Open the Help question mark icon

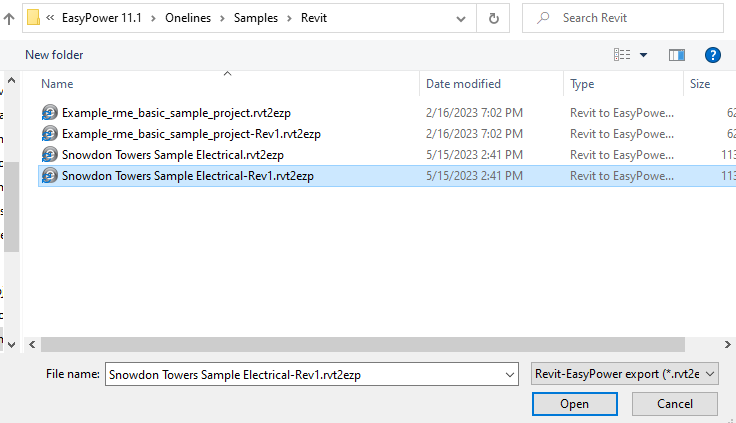(x=713, y=55)
